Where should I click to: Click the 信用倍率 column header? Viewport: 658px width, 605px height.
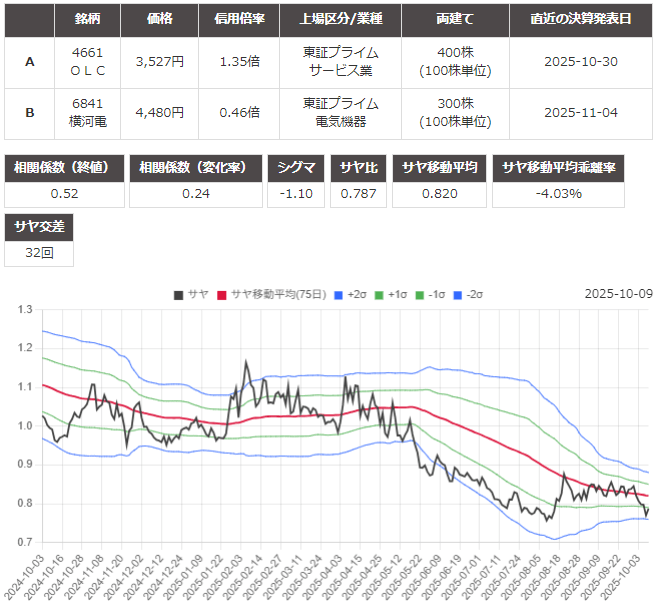click(x=240, y=19)
